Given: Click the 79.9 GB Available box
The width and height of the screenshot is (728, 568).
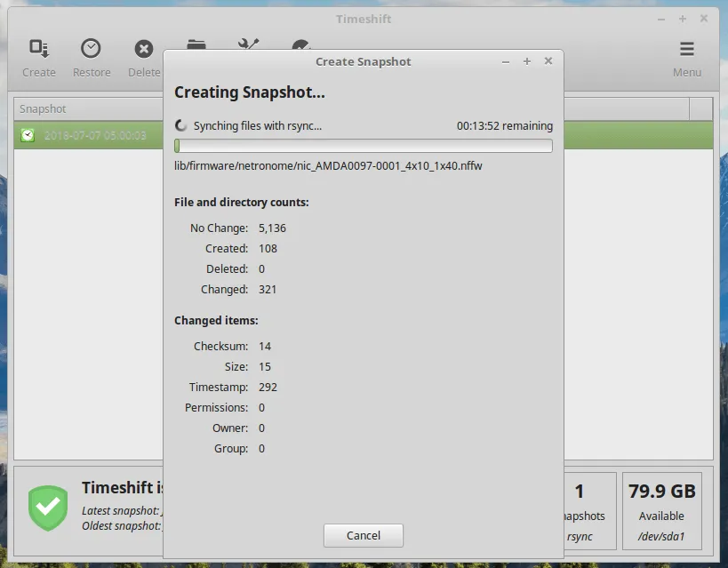Looking at the screenshot, I should 661,509.
